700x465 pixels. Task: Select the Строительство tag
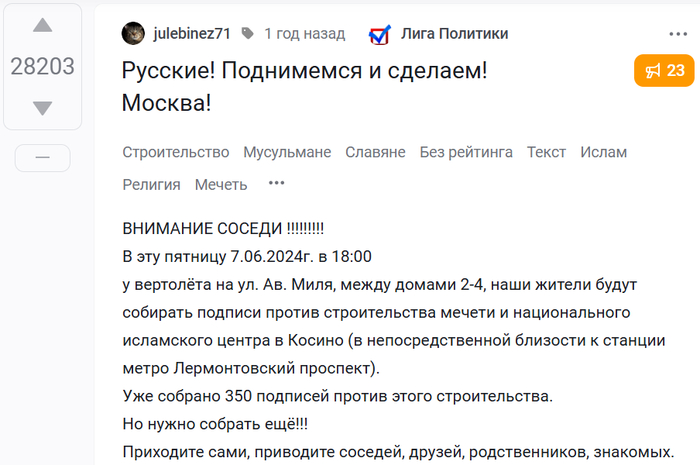(176, 152)
